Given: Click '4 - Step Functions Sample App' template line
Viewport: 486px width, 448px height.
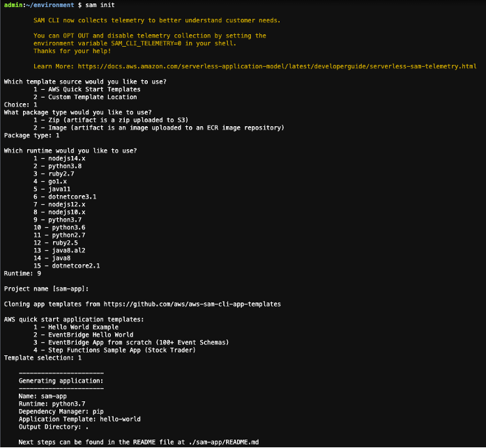Looking at the screenshot, I should coord(114,350).
